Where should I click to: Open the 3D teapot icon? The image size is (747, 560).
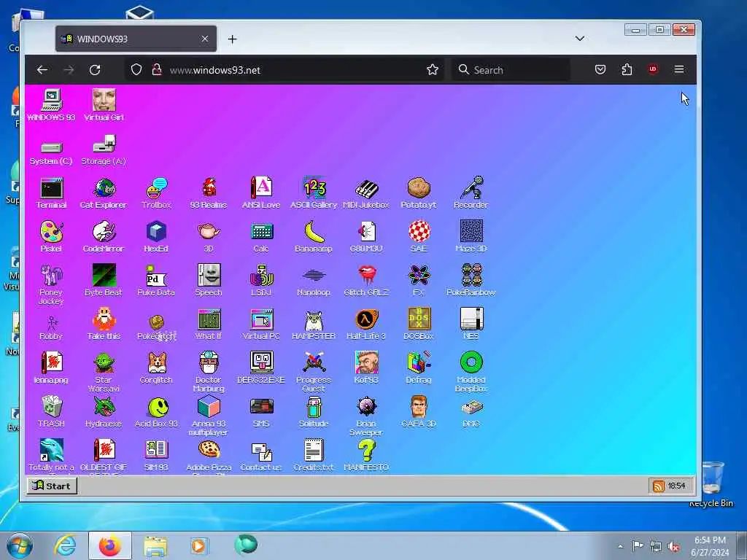pos(209,237)
